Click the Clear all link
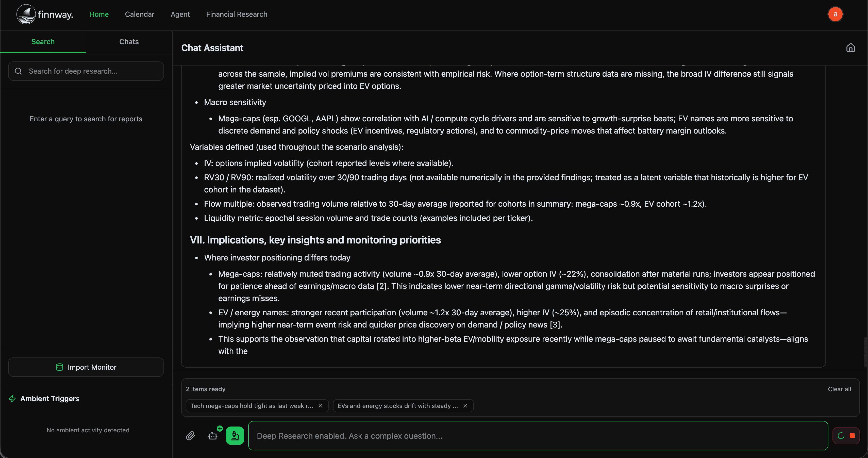Viewport: 868px width, 458px height. (839, 389)
